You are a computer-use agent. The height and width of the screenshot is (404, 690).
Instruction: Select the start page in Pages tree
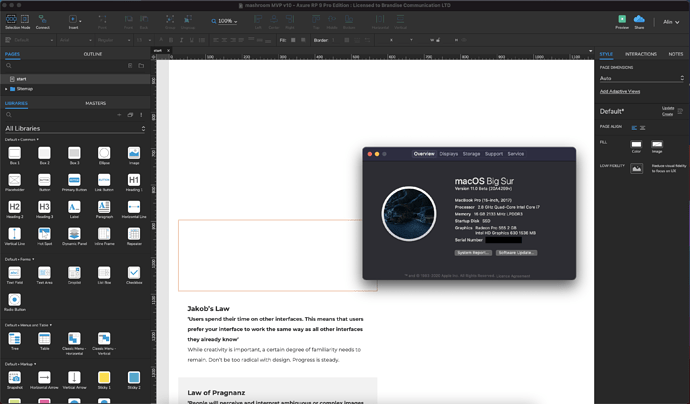[76, 79]
